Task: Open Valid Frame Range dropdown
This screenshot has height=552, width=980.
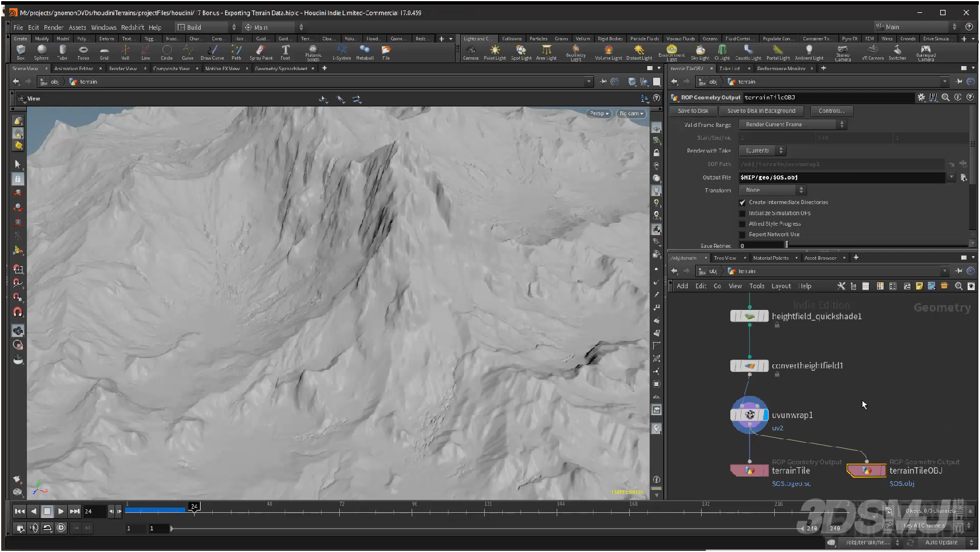Action: coord(792,125)
